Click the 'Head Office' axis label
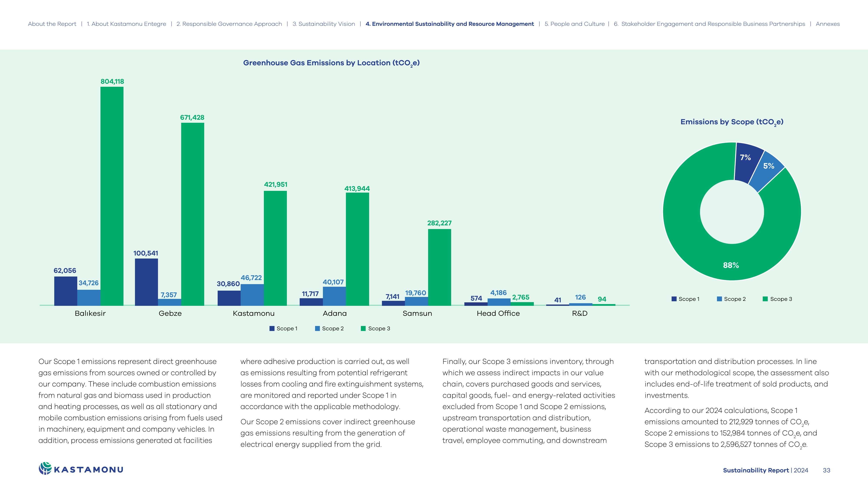This screenshot has height=488, width=868. pos(498,313)
